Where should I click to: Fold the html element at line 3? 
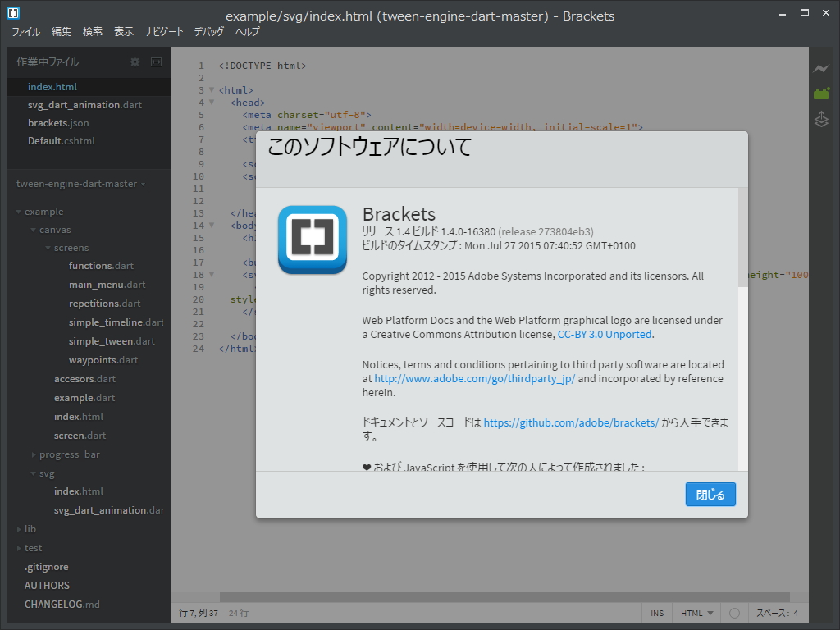click(x=212, y=89)
